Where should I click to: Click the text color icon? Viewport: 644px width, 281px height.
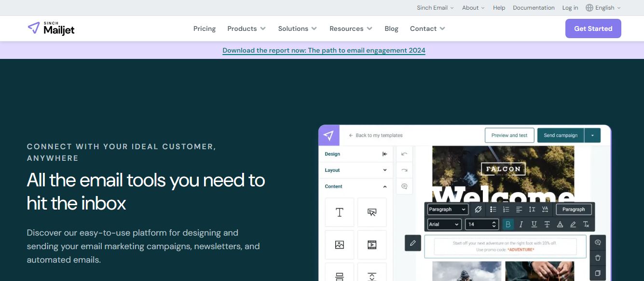(560, 225)
